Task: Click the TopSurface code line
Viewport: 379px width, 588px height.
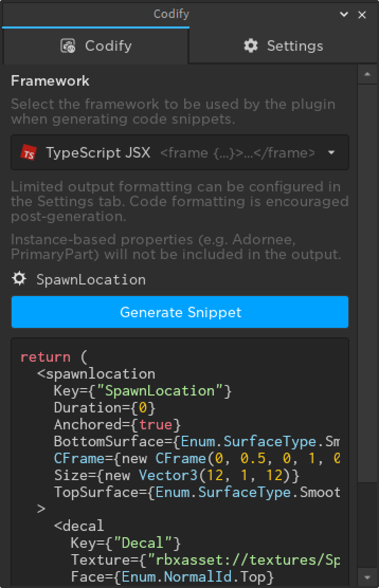Action: coord(197,492)
